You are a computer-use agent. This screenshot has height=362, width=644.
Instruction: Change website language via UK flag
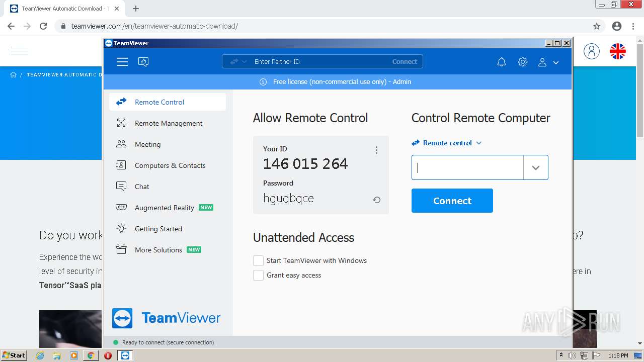pos(618,51)
